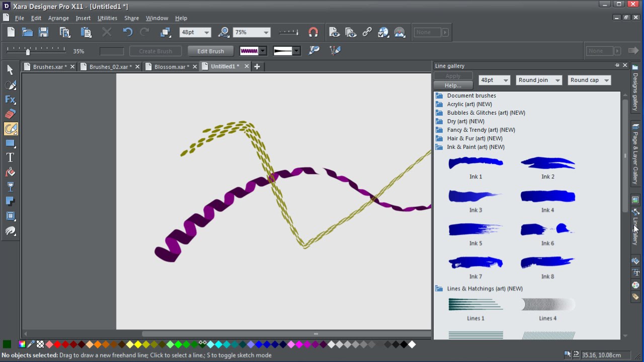Open a file with folder icon
644x362 pixels.
click(27, 32)
